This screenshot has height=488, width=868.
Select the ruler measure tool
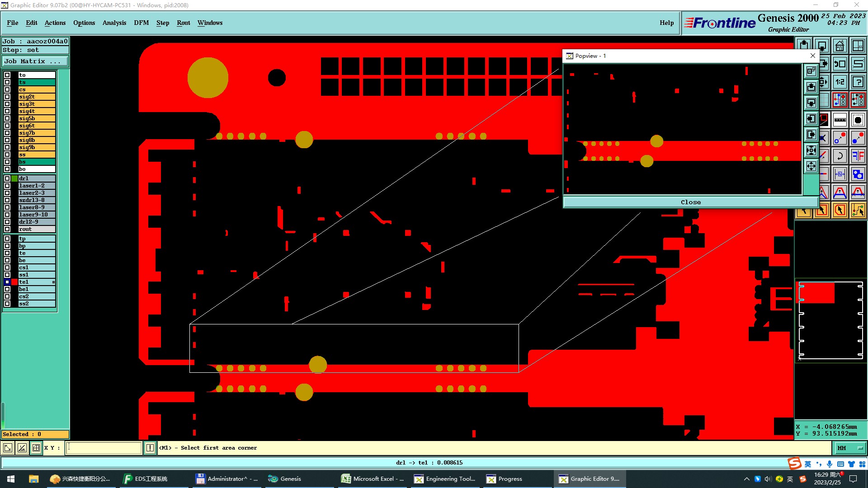[840, 120]
